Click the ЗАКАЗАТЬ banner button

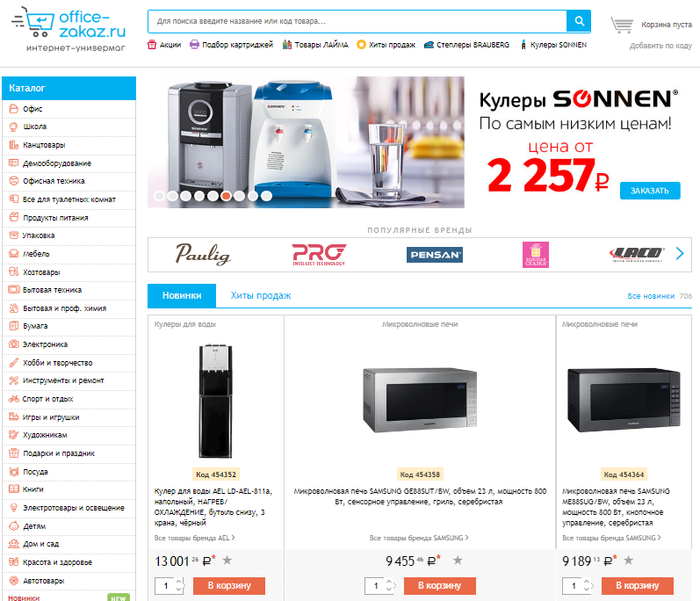[x=650, y=191]
